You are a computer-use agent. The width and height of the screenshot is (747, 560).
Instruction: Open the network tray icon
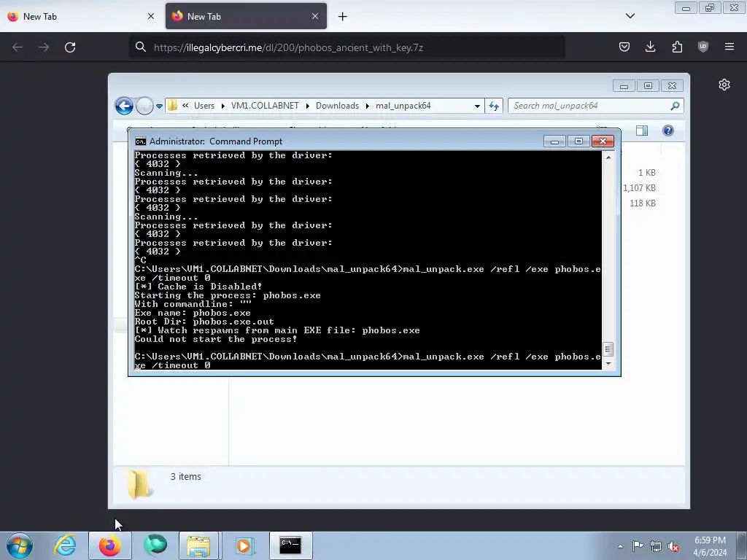pyautogui.click(x=656, y=546)
